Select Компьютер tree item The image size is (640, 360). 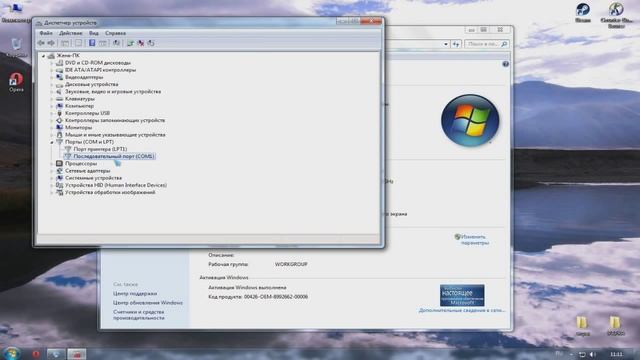pos(79,106)
